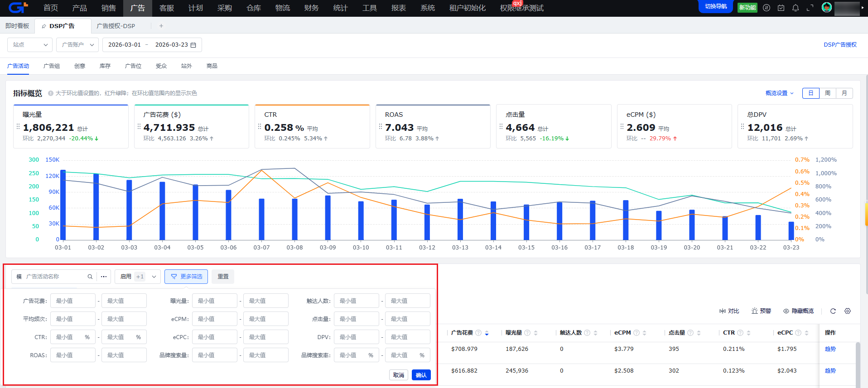Enter fullscreen with the expand icon
868x388 pixels.
810,8
